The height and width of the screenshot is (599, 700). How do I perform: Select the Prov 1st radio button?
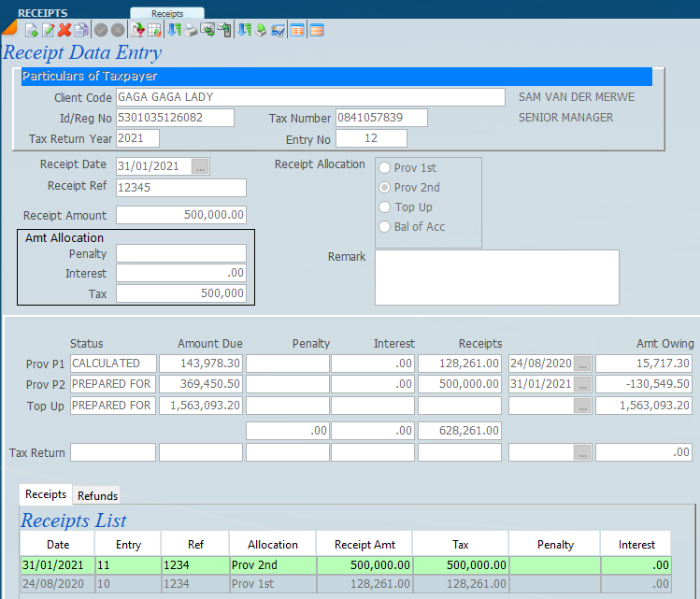click(x=385, y=168)
